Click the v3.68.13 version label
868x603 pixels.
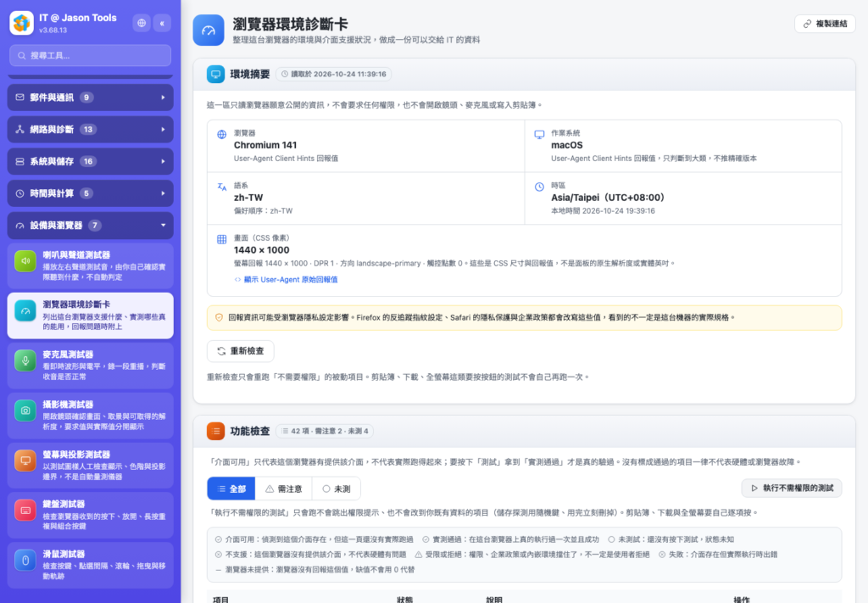pyautogui.click(x=53, y=31)
